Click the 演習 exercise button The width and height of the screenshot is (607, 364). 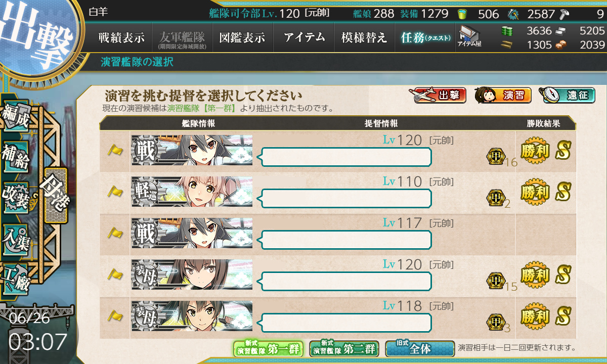(x=503, y=95)
